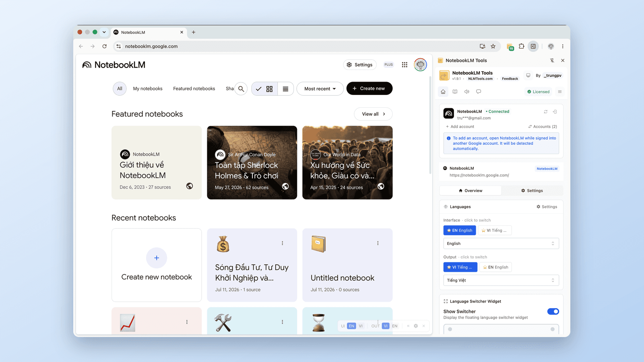Set interface language to VI Tiếng
644x362 pixels.
coord(495,230)
